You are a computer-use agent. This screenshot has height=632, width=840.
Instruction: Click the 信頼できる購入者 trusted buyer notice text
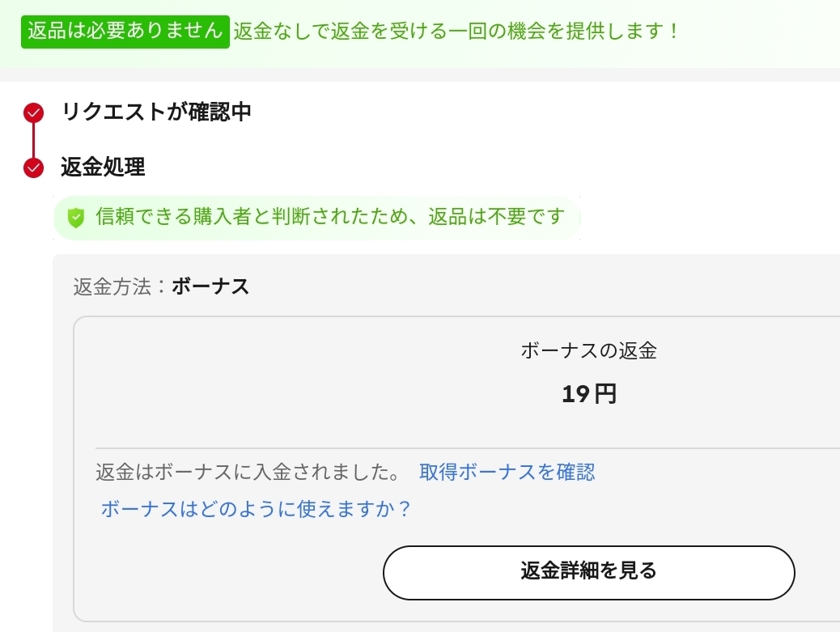(x=329, y=217)
